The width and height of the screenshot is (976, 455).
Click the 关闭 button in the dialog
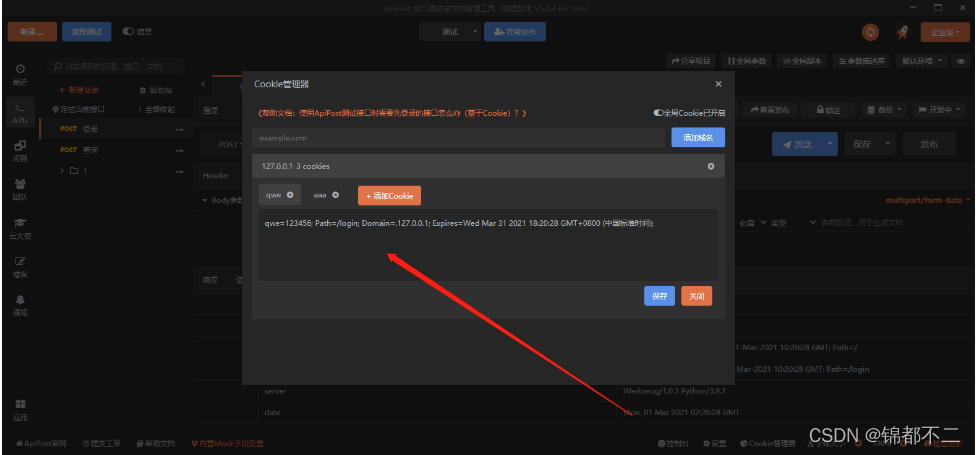[x=697, y=296]
